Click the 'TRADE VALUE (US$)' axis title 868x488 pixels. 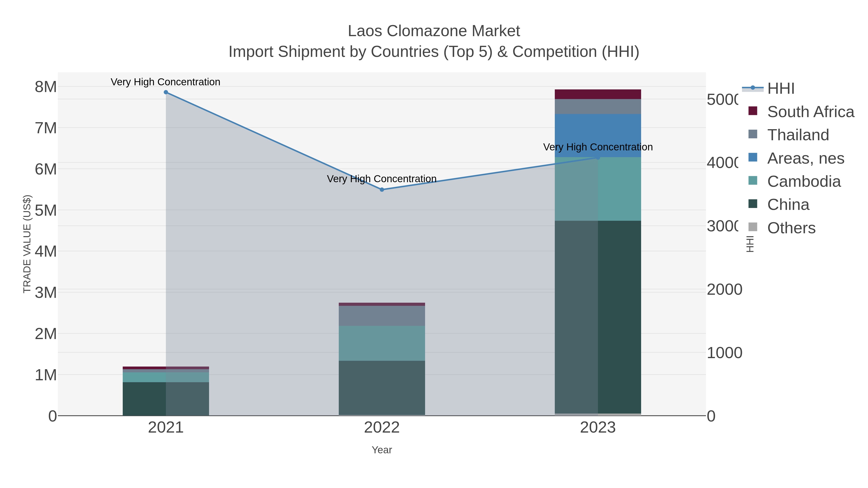pos(27,244)
